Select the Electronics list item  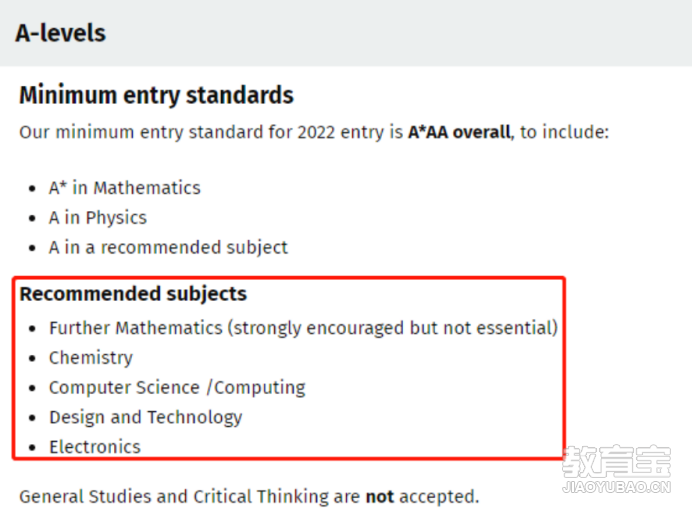[x=94, y=447]
